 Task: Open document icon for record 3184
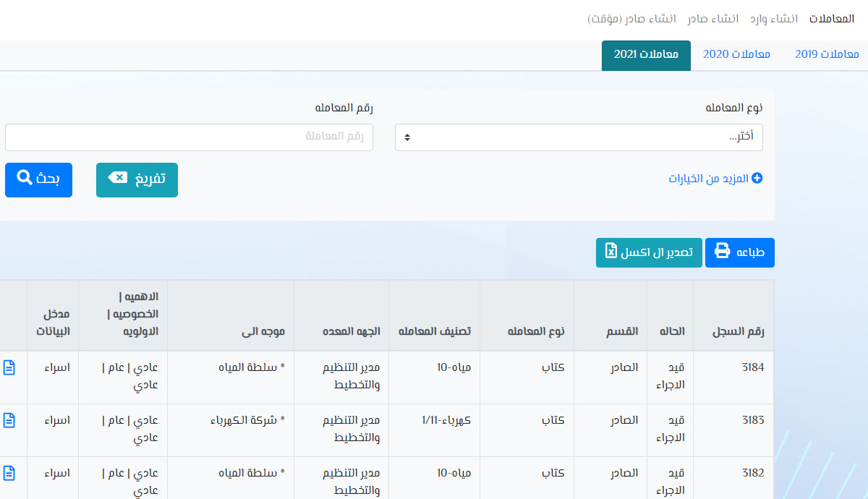(x=9, y=367)
